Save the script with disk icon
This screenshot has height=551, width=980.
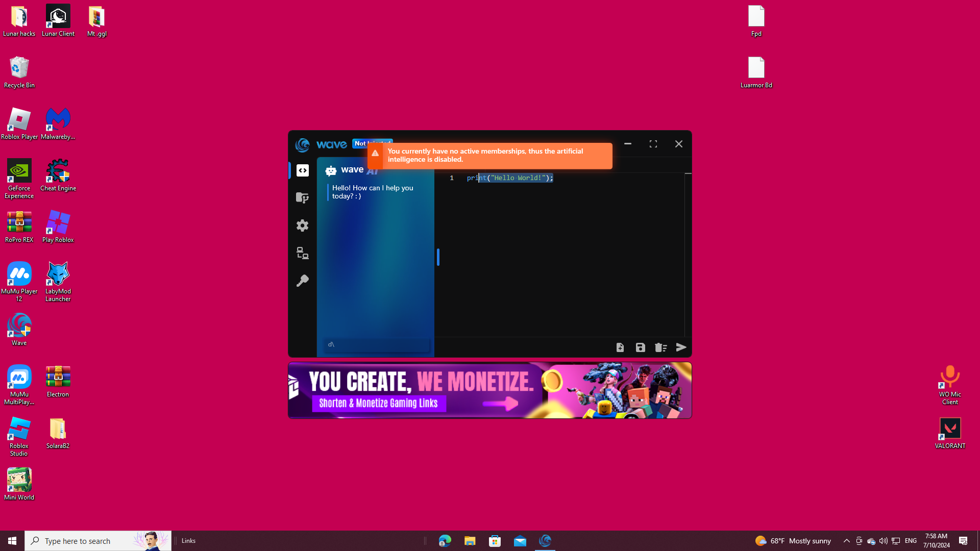pyautogui.click(x=641, y=347)
